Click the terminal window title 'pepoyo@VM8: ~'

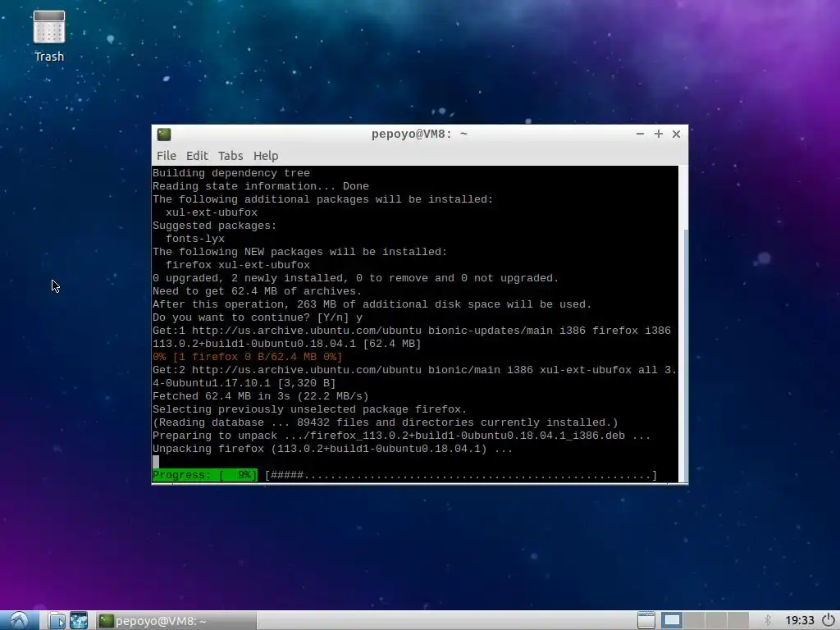(x=419, y=134)
